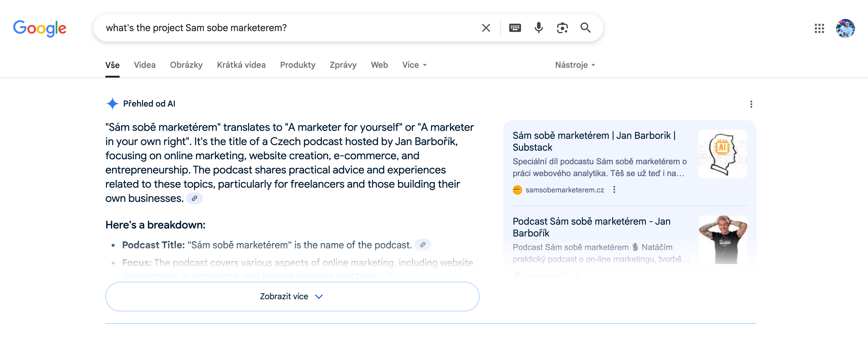Viewport: 868px width, 338px height.
Task: Clear the search query with X icon
Action: (486, 28)
